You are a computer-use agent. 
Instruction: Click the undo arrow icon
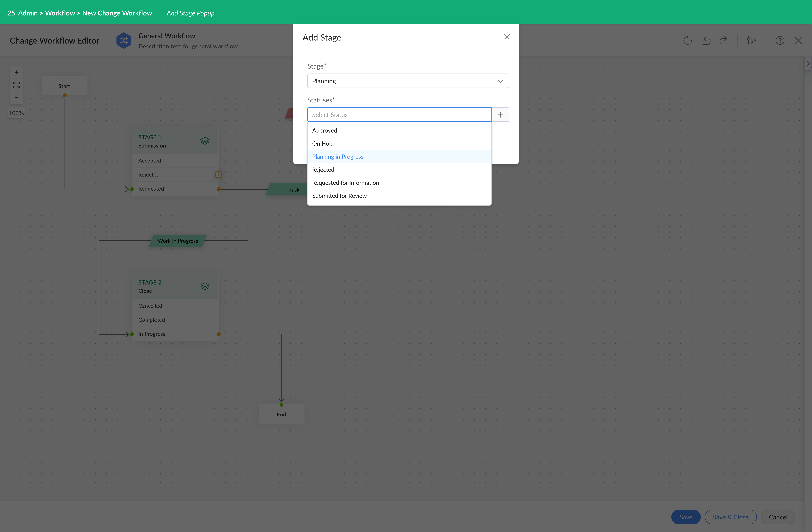pos(706,41)
